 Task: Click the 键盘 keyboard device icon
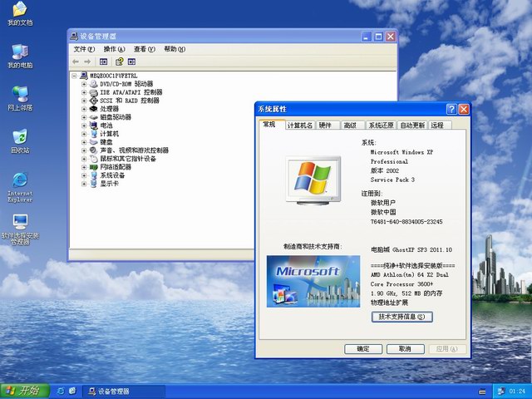(x=93, y=142)
